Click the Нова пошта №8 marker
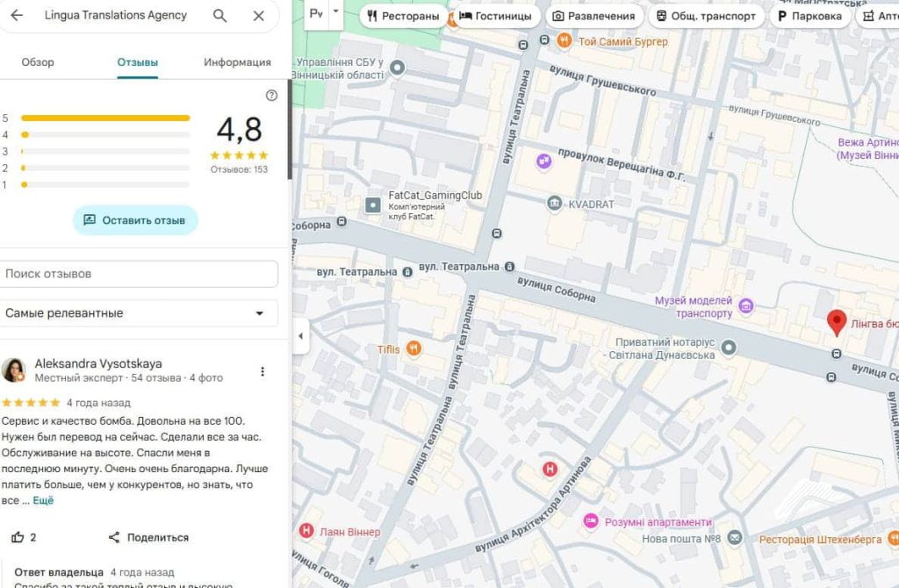 (x=735, y=538)
